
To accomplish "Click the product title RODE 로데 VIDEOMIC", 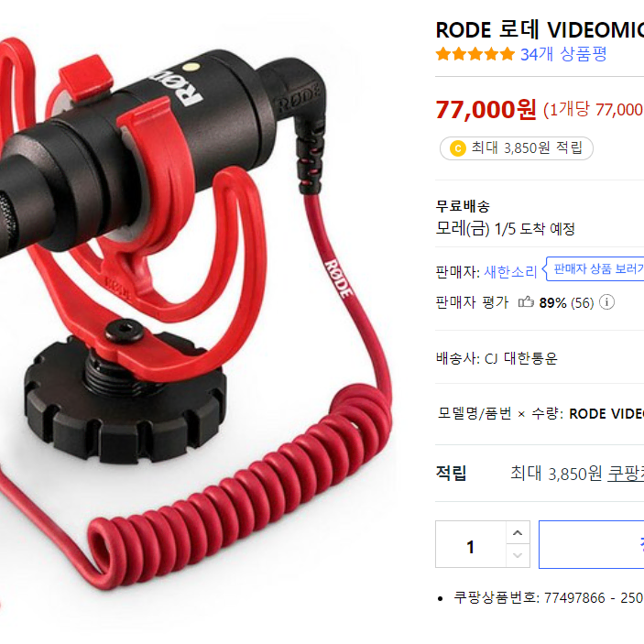I will click(x=540, y=30).
